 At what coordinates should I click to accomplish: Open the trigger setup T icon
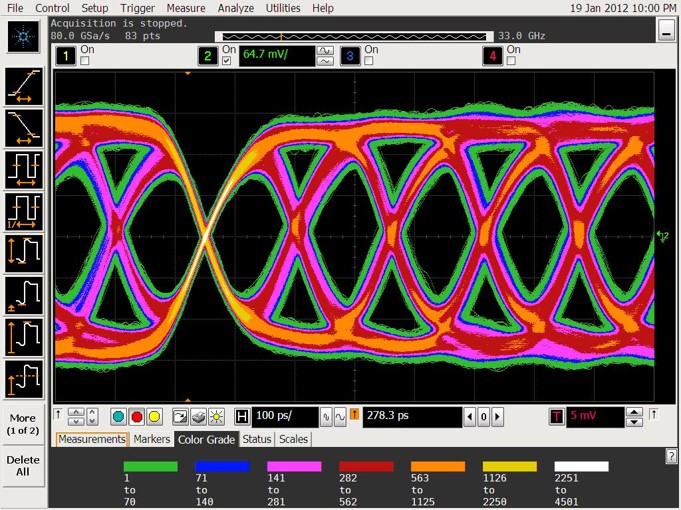pos(556,417)
